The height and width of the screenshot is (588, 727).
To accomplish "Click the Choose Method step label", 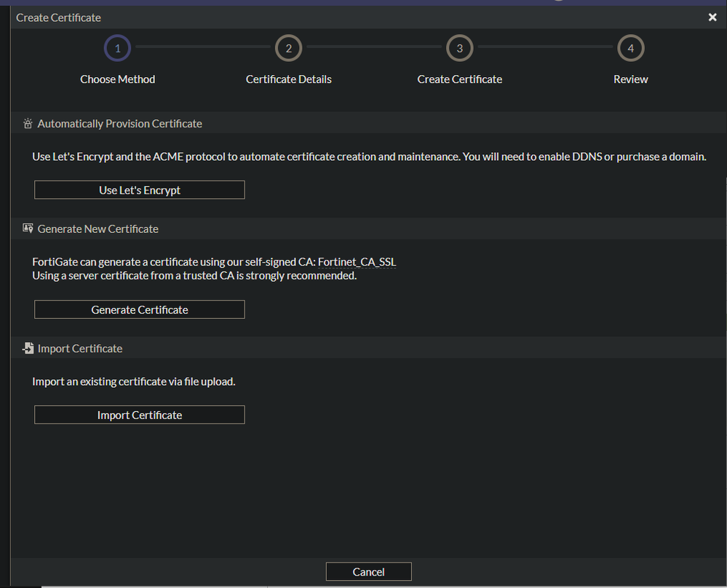I will [118, 79].
